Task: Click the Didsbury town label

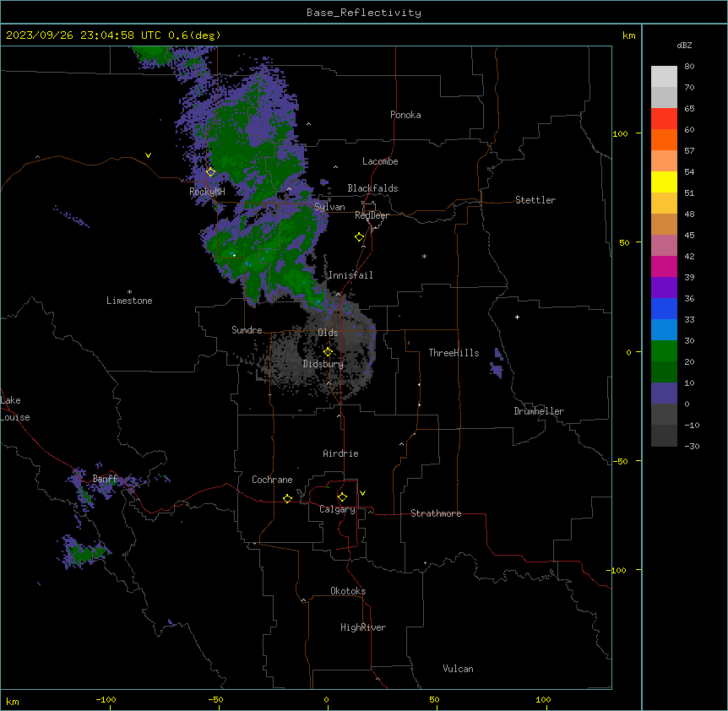Action: (323, 364)
